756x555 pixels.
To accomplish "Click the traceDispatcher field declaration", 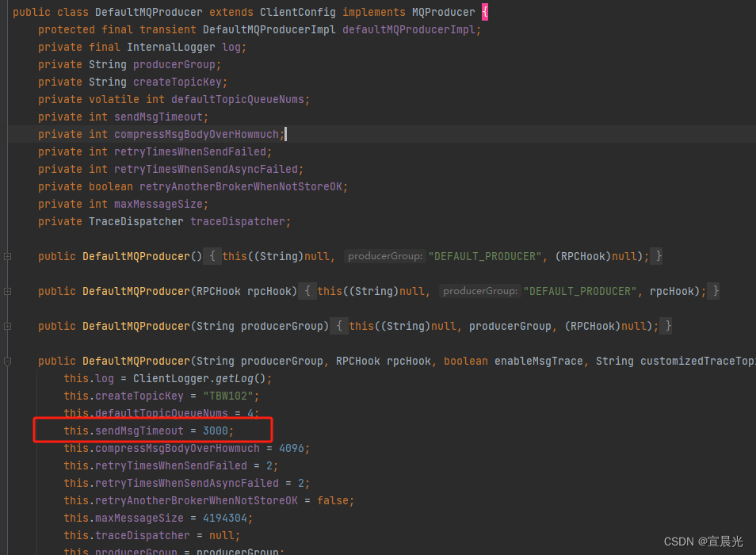I will (239, 221).
